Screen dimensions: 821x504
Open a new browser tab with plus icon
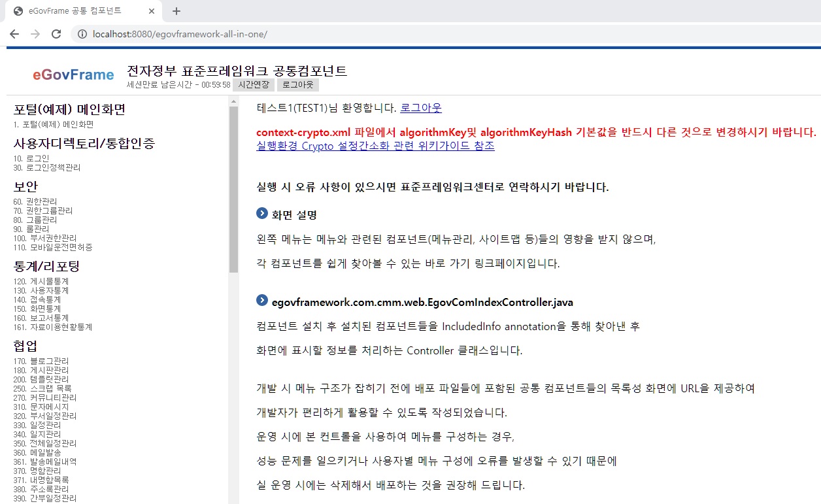[x=176, y=11]
